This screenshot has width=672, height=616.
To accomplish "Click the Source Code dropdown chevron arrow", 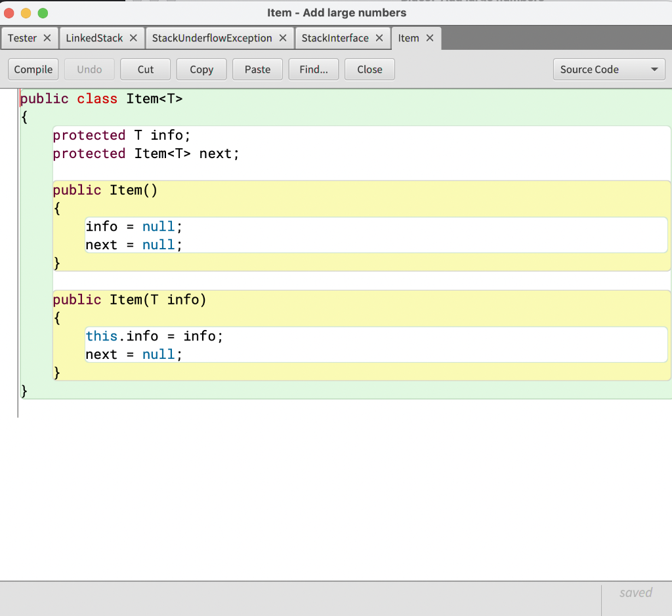I will [654, 69].
